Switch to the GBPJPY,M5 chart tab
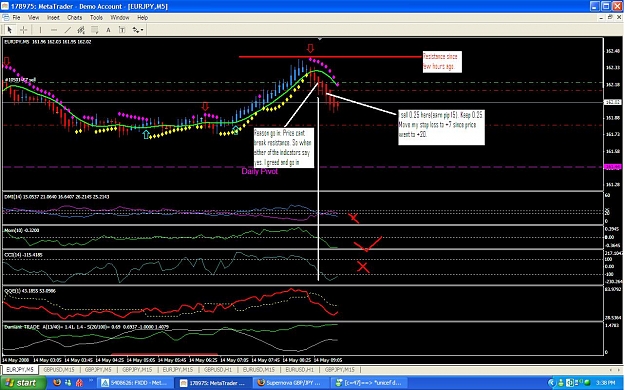 coord(98,370)
